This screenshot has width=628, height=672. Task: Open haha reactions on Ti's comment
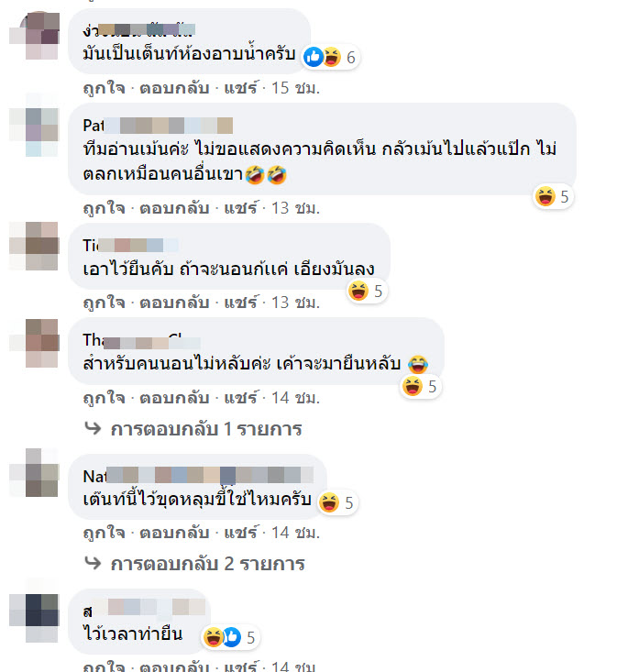tap(367, 292)
